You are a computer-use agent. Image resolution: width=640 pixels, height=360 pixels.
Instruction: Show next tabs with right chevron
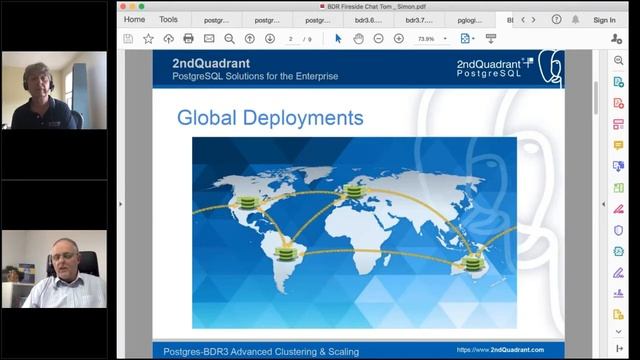pos(533,20)
